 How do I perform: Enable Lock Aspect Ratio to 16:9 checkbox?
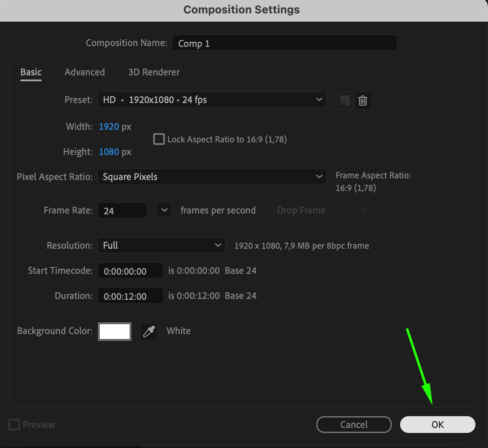pos(159,139)
